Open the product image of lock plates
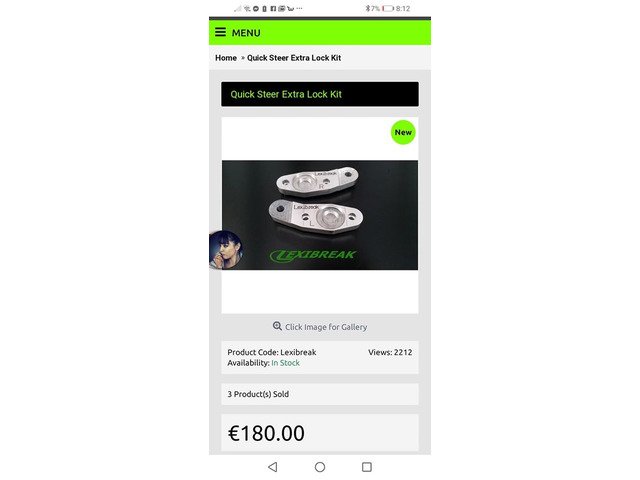The width and height of the screenshot is (640, 480). [320, 215]
